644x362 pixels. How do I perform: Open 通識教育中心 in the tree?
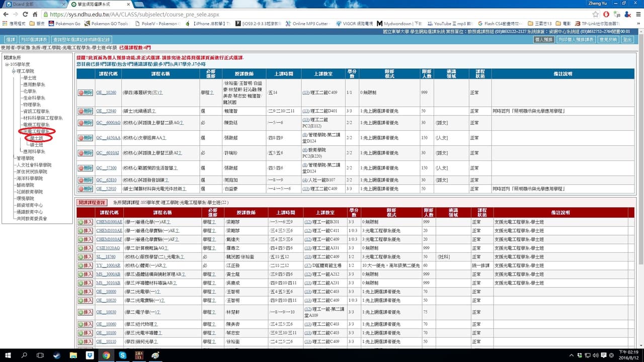[x=29, y=212]
